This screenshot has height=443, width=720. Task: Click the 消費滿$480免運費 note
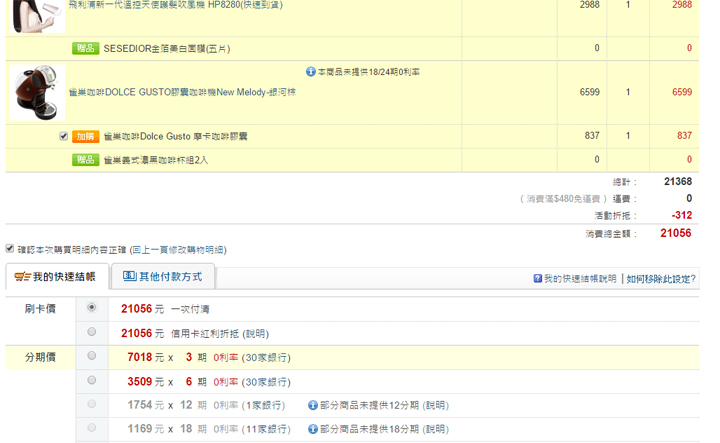pyautogui.click(x=563, y=199)
